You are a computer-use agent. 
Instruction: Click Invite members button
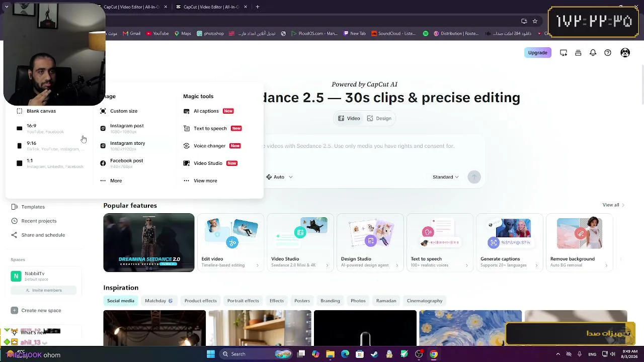pos(43,291)
